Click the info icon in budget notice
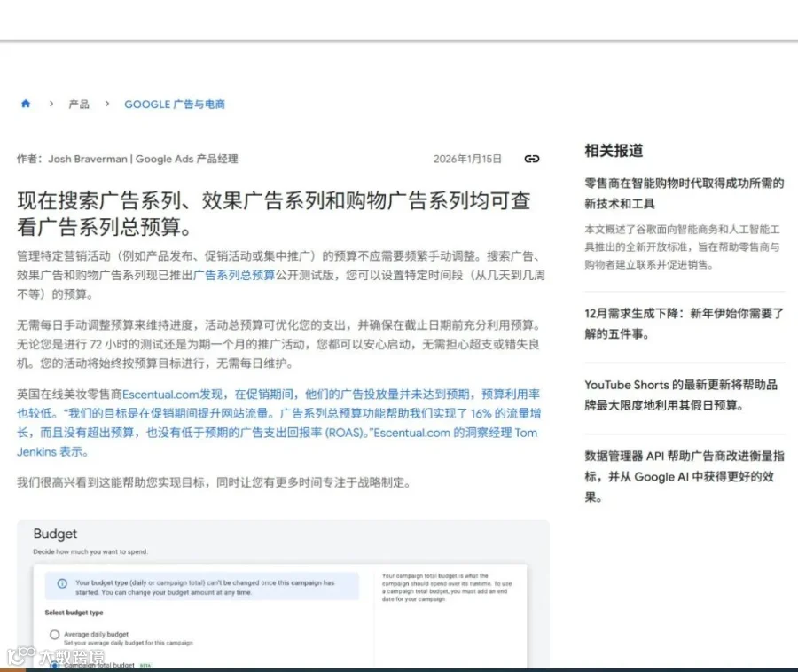Image resolution: width=798 pixels, height=672 pixels. coord(62,583)
